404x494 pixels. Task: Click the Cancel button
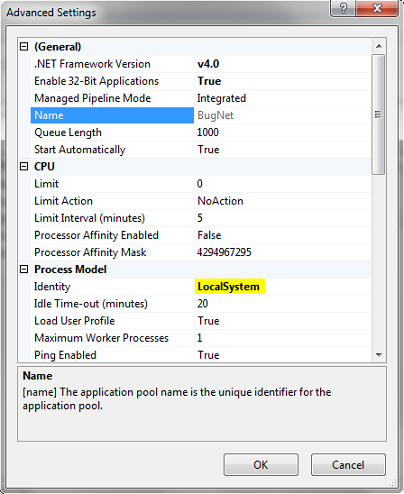[x=348, y=464]
